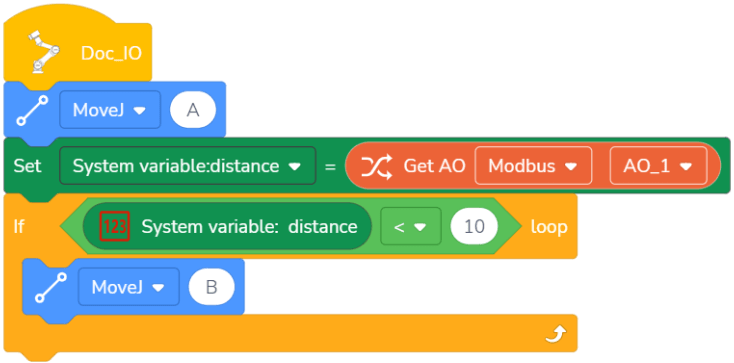
Task: Select the Set variable block label
Action: pos(28,166)
